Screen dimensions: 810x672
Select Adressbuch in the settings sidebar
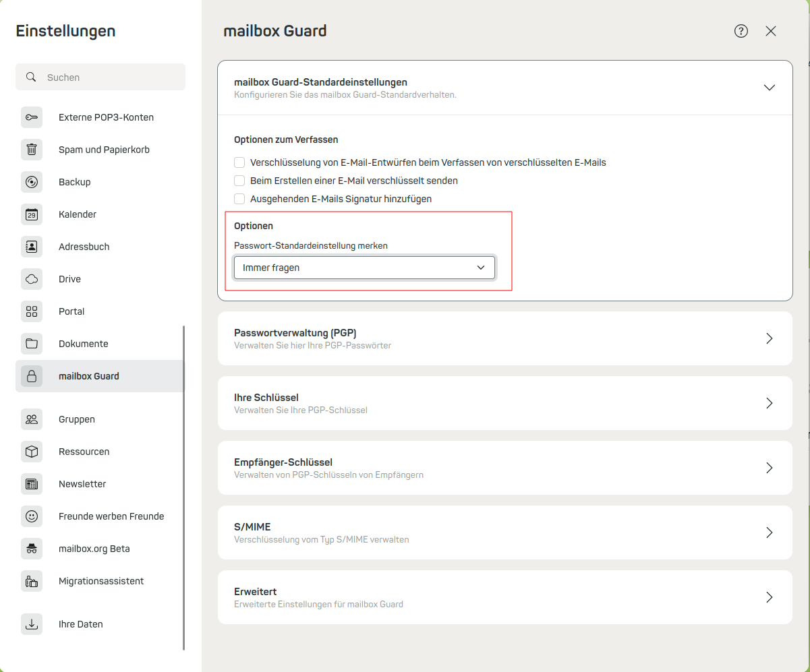[100, 247]
